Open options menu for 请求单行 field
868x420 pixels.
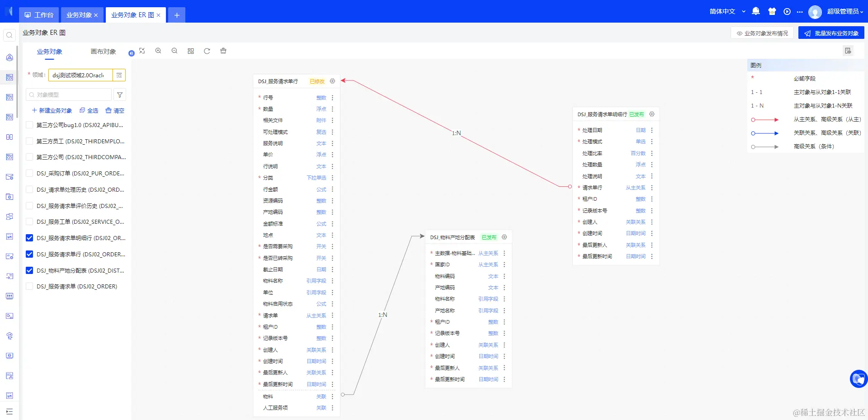tap(652, 188)
